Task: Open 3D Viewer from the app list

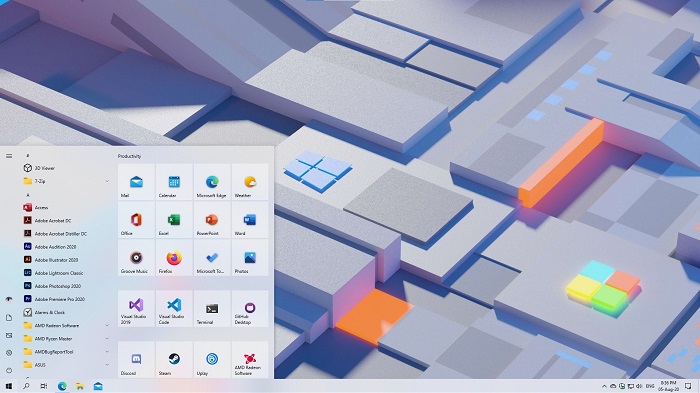Action: 66,168
